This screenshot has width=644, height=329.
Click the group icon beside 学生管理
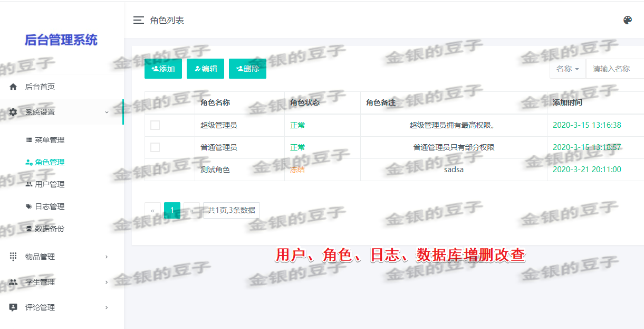pos(13,282)
